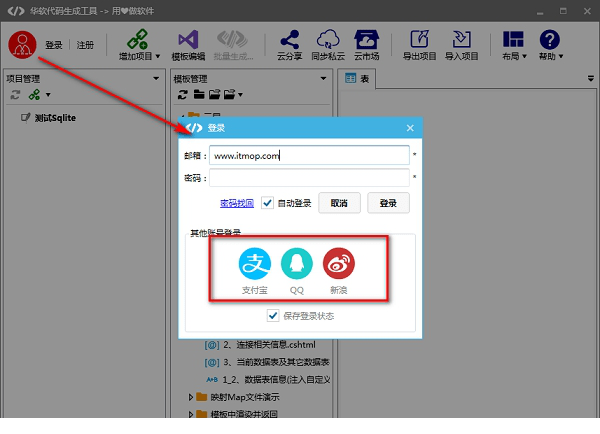Click add project icon in 项目管理 panel

coord(34,95)
